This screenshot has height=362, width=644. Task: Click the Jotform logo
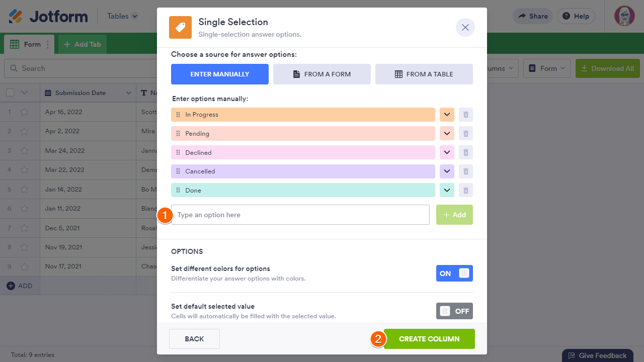coord(48,16)
